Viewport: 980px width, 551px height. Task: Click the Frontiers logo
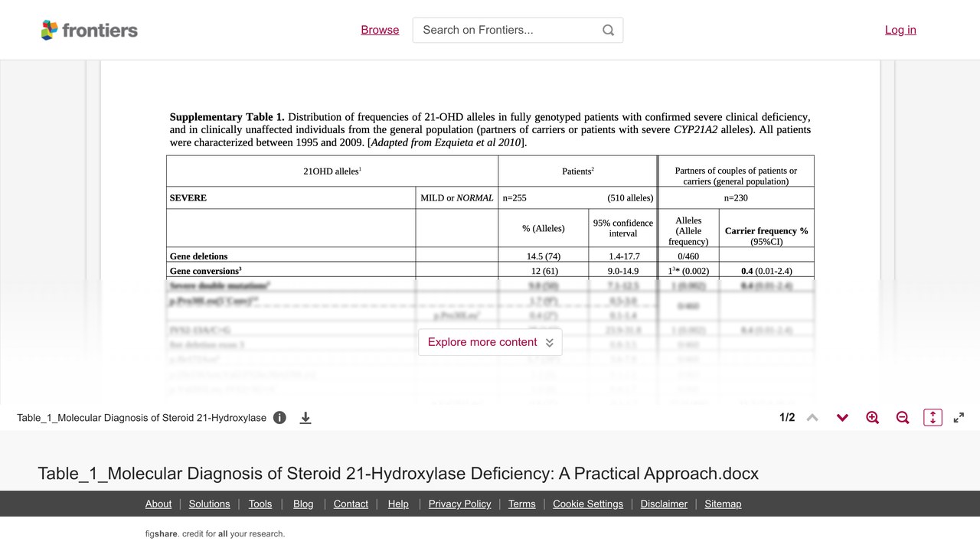89,30
